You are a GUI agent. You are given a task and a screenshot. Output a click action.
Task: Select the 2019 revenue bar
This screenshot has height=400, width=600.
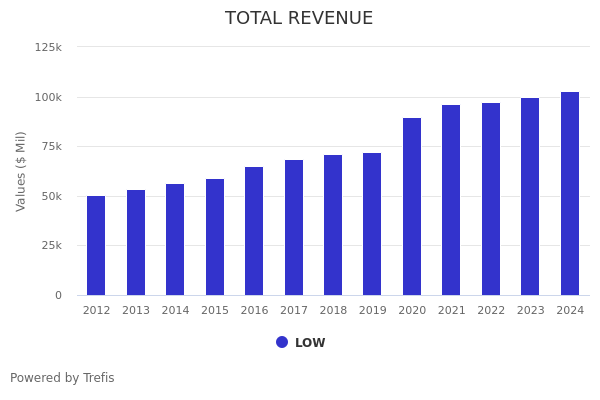click(x=372, y=224)
